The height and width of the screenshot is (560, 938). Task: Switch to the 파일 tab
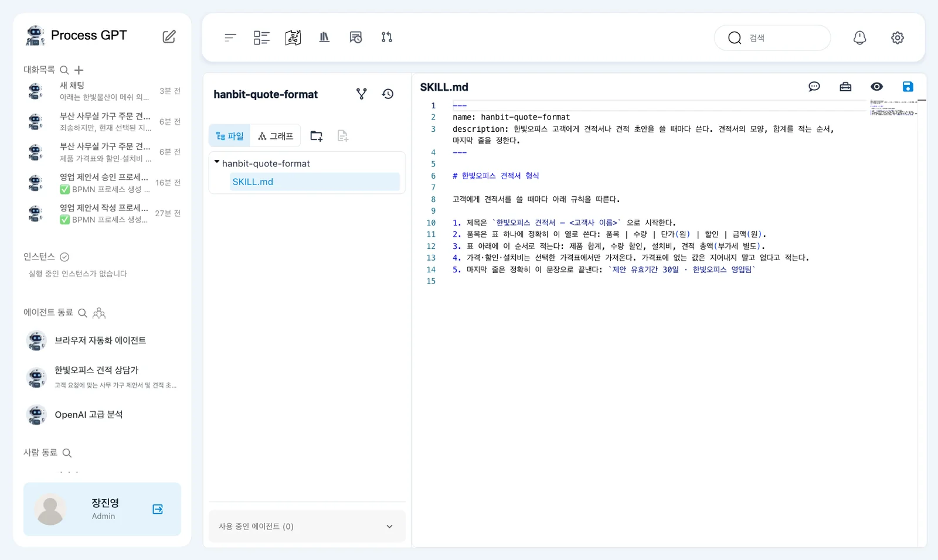[x=230, y=136]
